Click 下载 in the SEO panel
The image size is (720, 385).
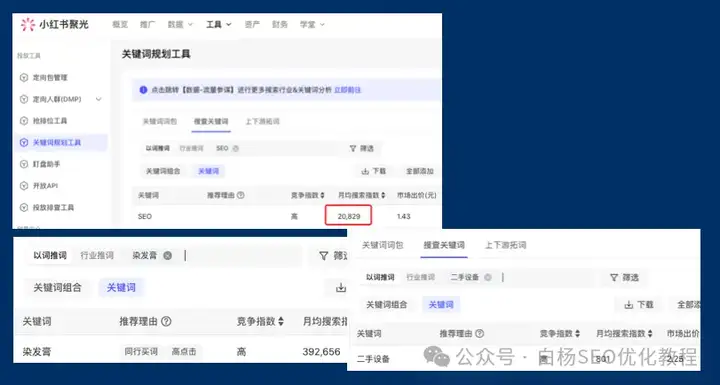coord(373,171)
